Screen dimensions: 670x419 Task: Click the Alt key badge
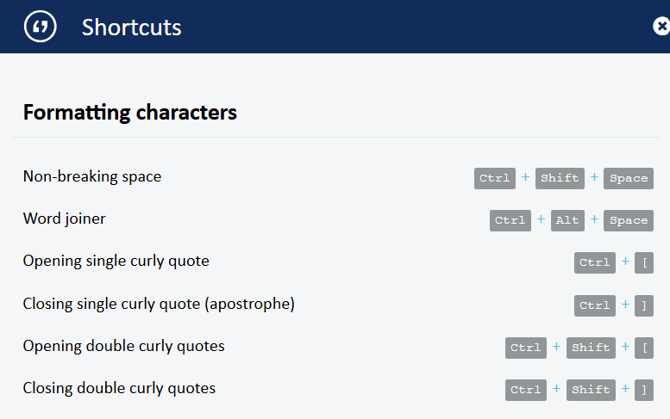coord(567,220)
